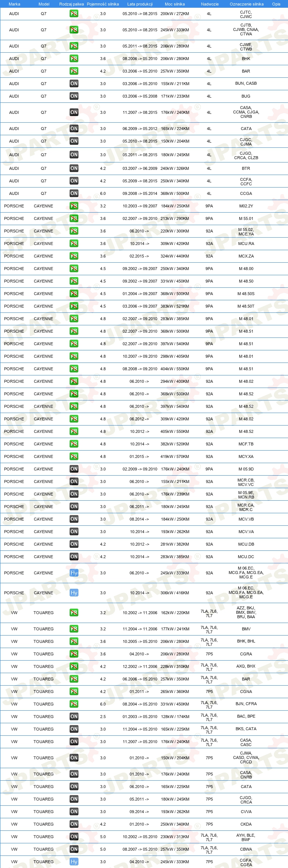288x868 pixels.
Task: Select power cell 368kW / 500KM in Audi Q7 row
Action: coord(175,193)
